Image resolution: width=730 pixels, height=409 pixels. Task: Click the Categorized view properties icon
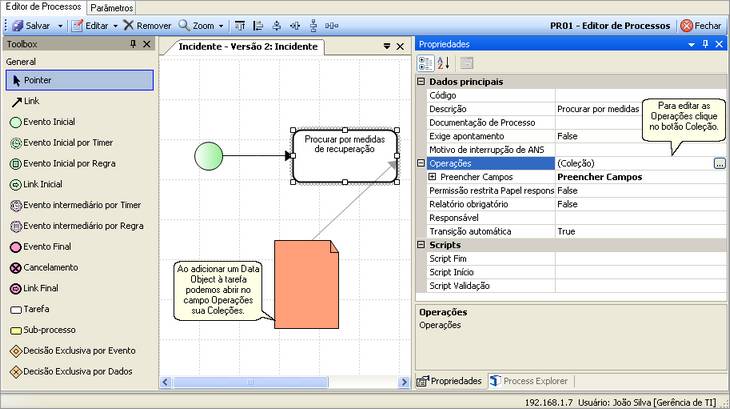426,63
